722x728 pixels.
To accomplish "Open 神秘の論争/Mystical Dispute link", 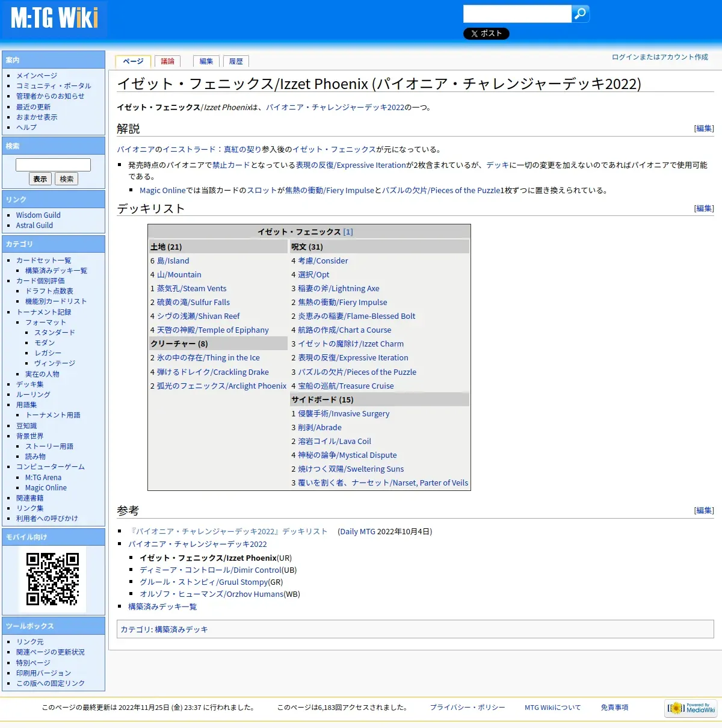I will 347,455.
